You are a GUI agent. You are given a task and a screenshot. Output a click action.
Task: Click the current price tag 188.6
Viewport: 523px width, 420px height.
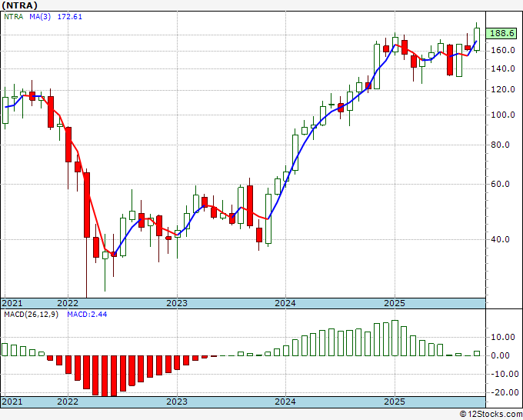(x=501, y=33)
